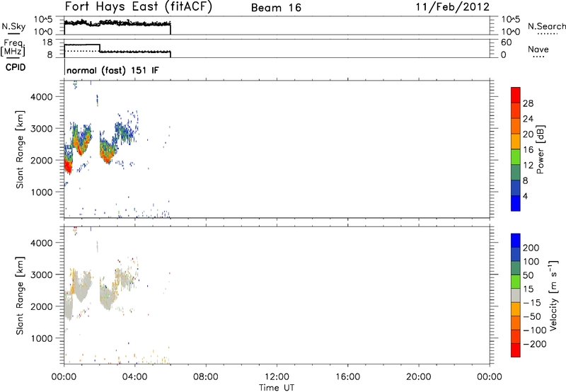Click "4000" on the power panel range axis
This screenshot has width=566, height=392.
pyautogui.click(x=42, y=97)
